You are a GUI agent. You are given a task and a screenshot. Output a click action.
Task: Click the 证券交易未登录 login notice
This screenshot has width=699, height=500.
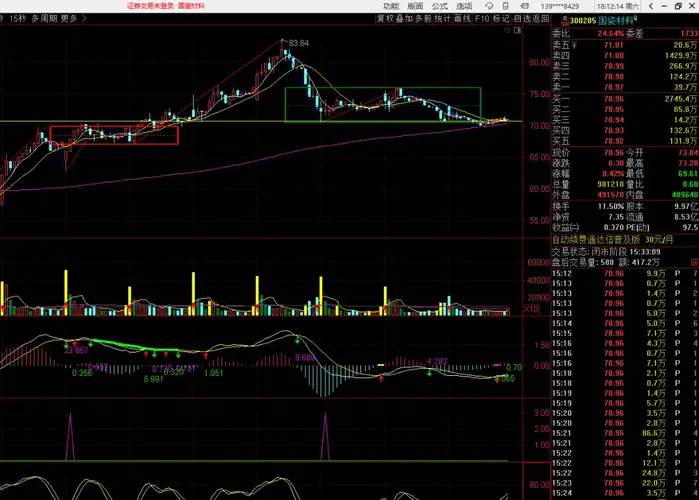coord(150,6)
